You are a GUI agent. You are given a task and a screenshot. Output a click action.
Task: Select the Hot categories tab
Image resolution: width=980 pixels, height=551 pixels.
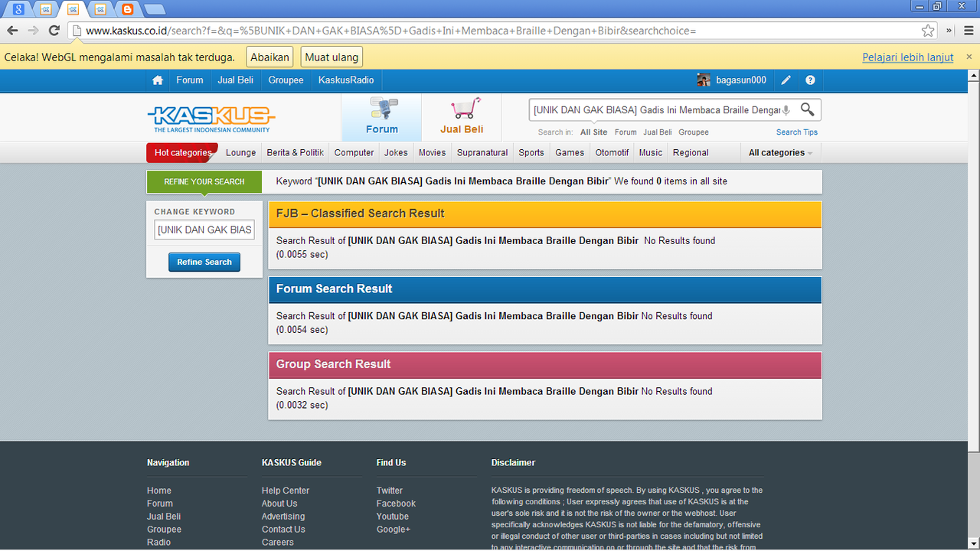182,152
